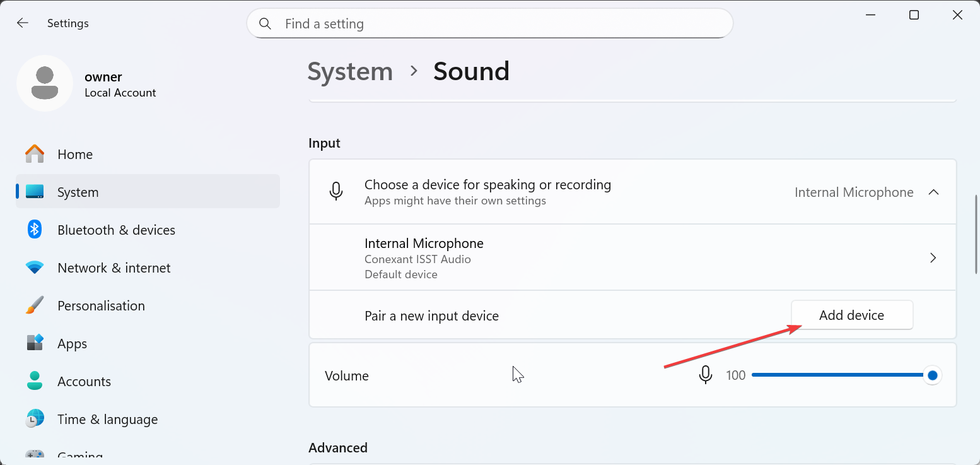Screen dimensions: 980x465
Task: Click the Accounts person icon
Action: [35, 381]
